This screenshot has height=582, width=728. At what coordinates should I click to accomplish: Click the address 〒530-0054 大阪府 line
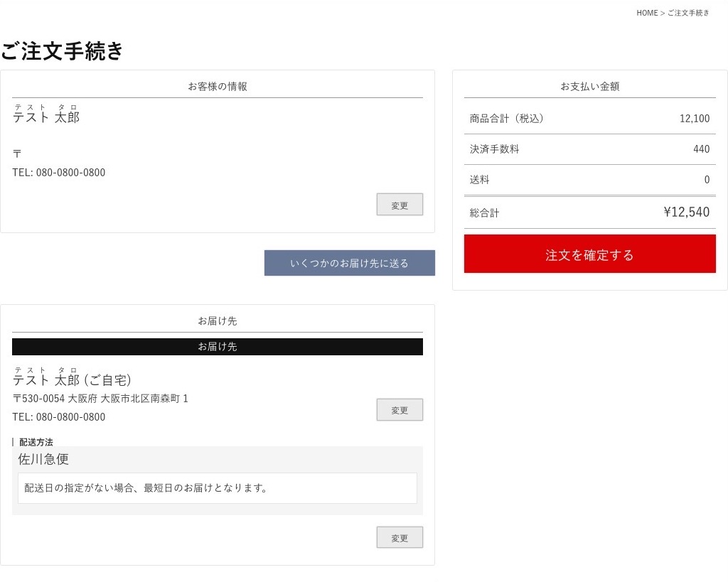tap(100, 399)
